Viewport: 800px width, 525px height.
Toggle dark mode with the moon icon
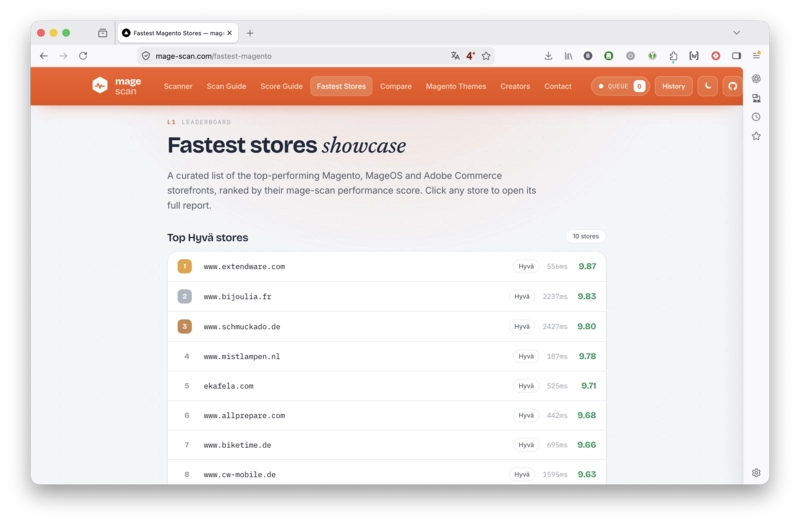pos(708,86)
